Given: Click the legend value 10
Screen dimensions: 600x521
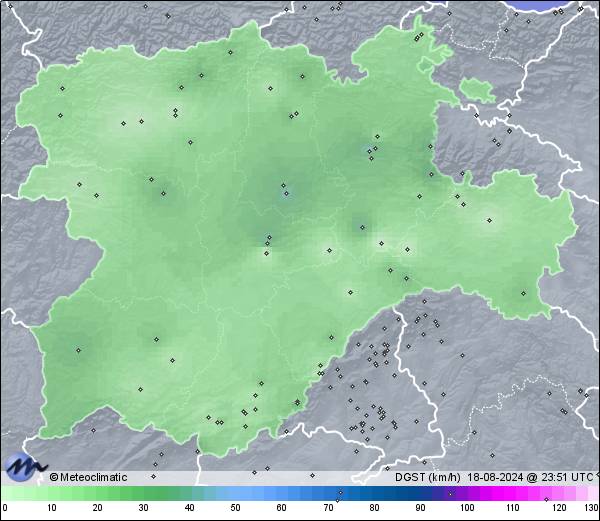Looking at the screenshot, I should pyautogui.click(x=52, y=508).
